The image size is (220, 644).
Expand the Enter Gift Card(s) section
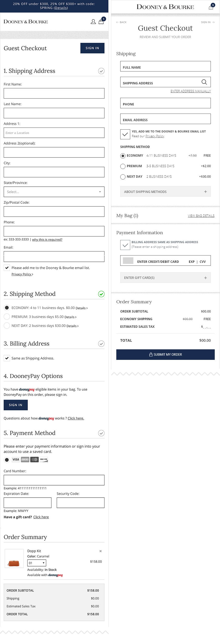tap(165, 278)
